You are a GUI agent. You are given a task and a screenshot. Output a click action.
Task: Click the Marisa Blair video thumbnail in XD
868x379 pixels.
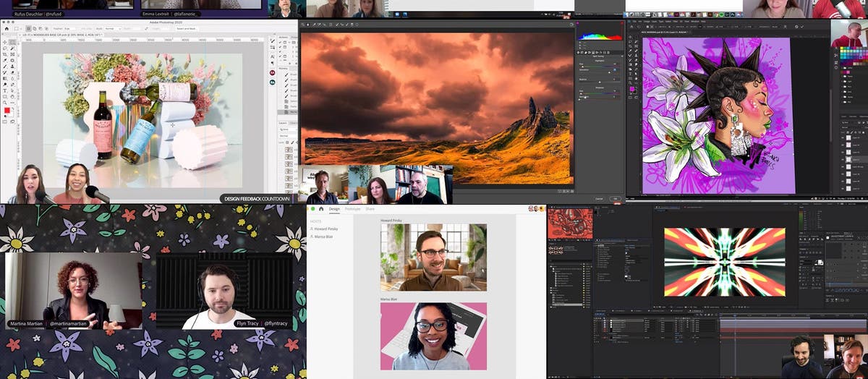[433, 336]
